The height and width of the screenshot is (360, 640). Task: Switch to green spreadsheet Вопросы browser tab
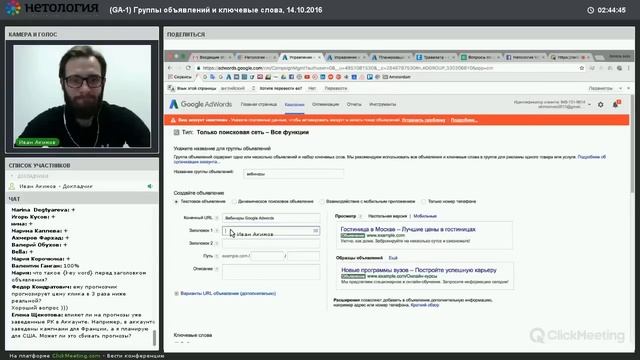click(479, 57)
